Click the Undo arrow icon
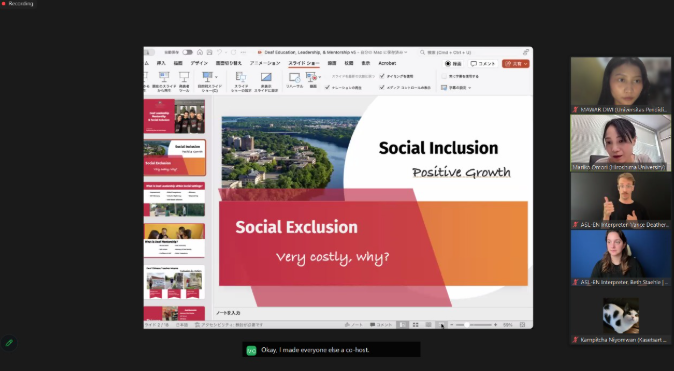The image size is (674, 371). (x=219, y=52)
